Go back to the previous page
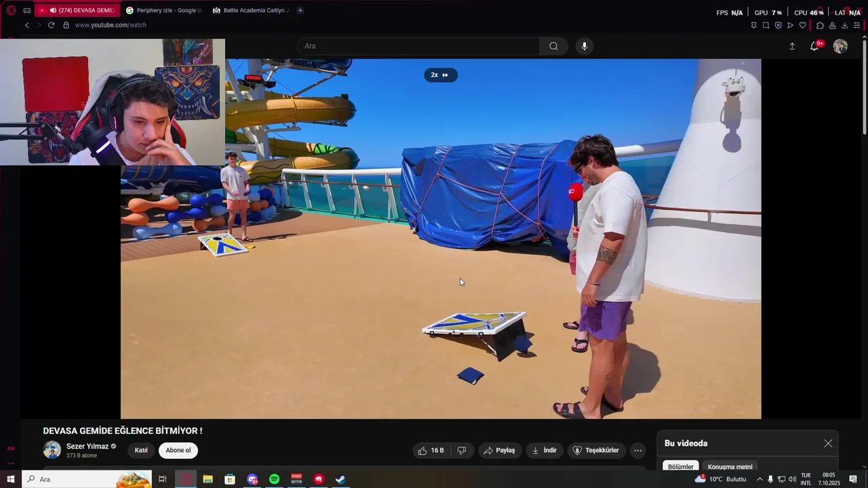The width and height of the screenshot is (868, 488). 27,25
